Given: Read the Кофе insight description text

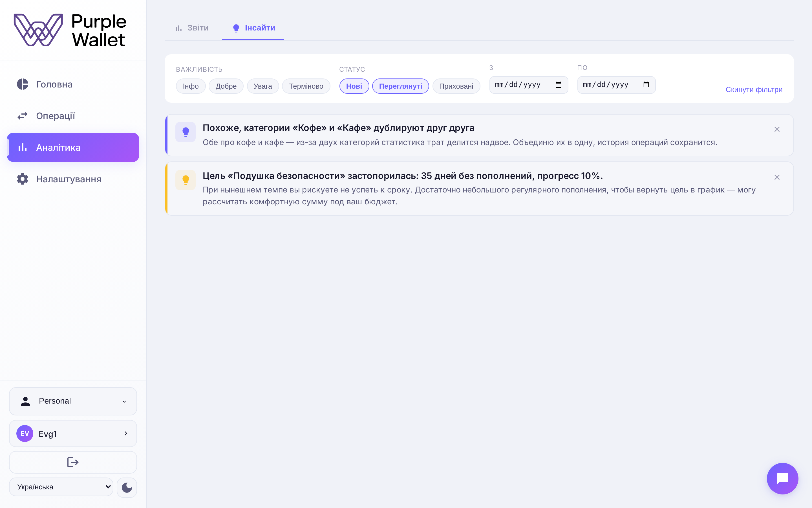Looking at the screenshot, I should pos(460,143).
